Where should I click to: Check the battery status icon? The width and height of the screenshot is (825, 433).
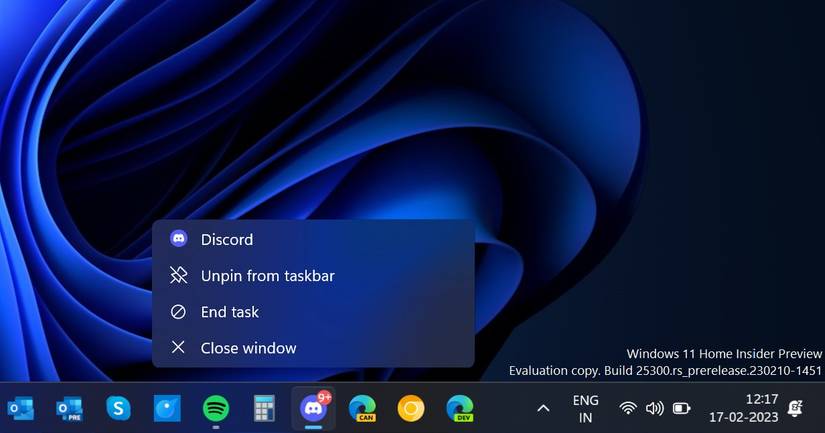pos(682,408)
